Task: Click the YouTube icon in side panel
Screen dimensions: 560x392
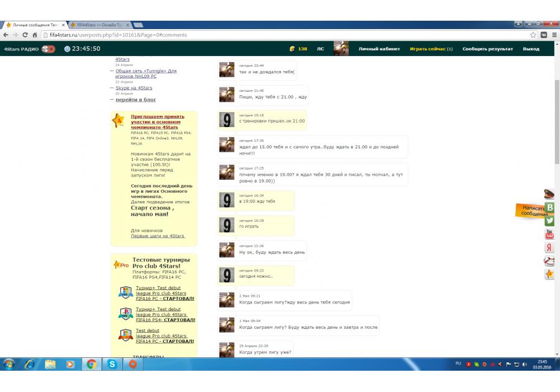Action: pyautogui.click(x=549, y=234)
